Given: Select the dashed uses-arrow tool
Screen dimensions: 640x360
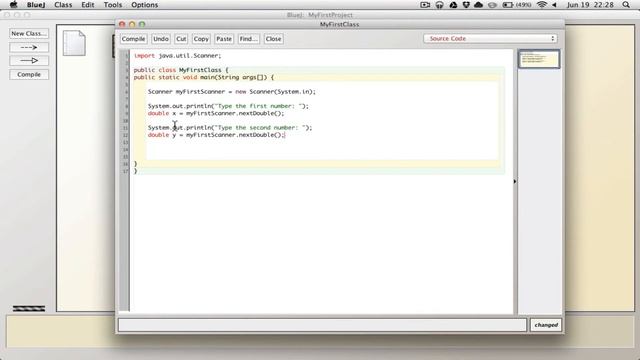Looking at the screenshot, I should 29,47.
